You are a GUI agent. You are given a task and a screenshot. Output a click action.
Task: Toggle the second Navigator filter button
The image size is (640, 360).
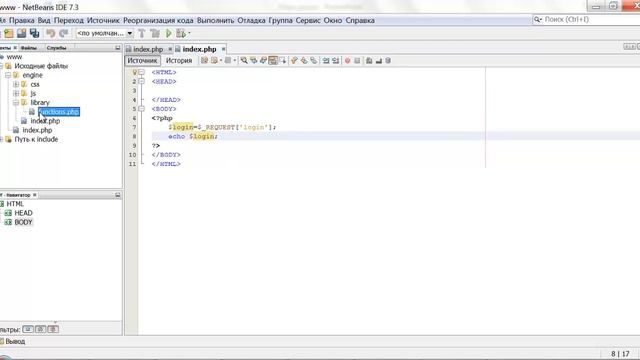pos(40,329)
